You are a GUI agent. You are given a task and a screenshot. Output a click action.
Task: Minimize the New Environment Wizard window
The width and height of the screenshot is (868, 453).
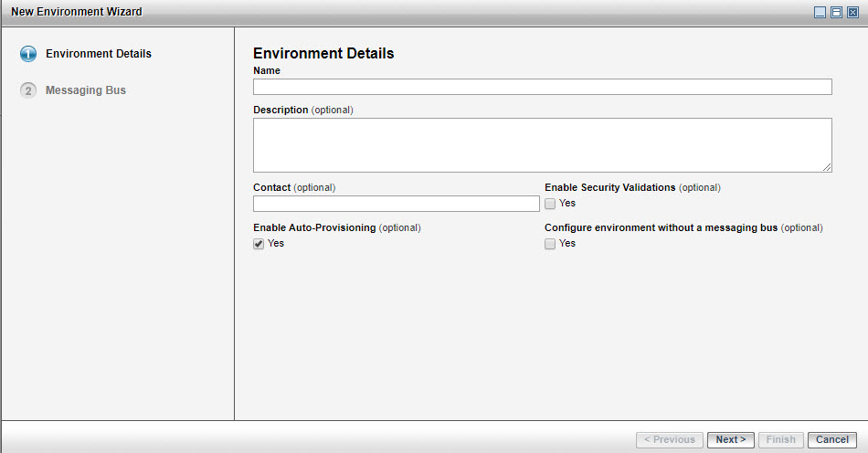click(x=820, y=12)
